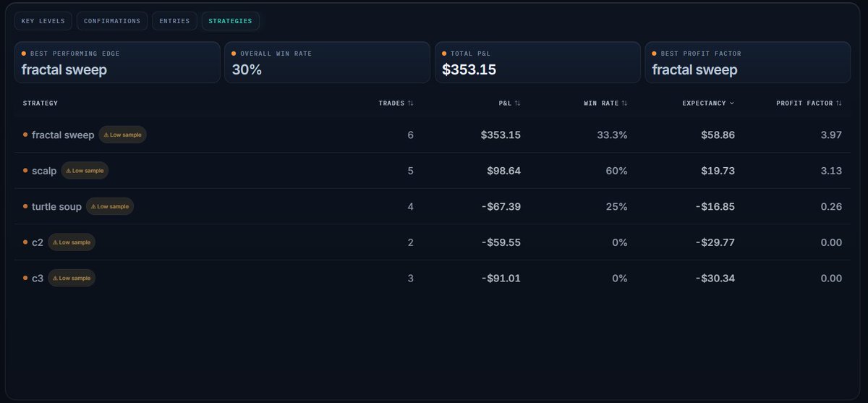Image resolution: width=868 pixels, height=403 pixels.
Task: Click the 60% win rate cell
Action: (x=616, y=171)
